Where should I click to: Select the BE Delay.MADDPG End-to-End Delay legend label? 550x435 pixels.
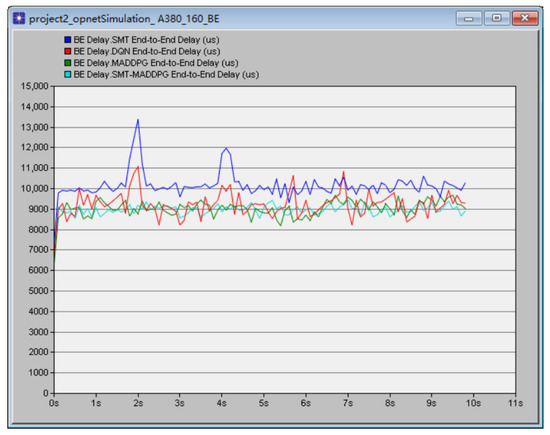156,63
